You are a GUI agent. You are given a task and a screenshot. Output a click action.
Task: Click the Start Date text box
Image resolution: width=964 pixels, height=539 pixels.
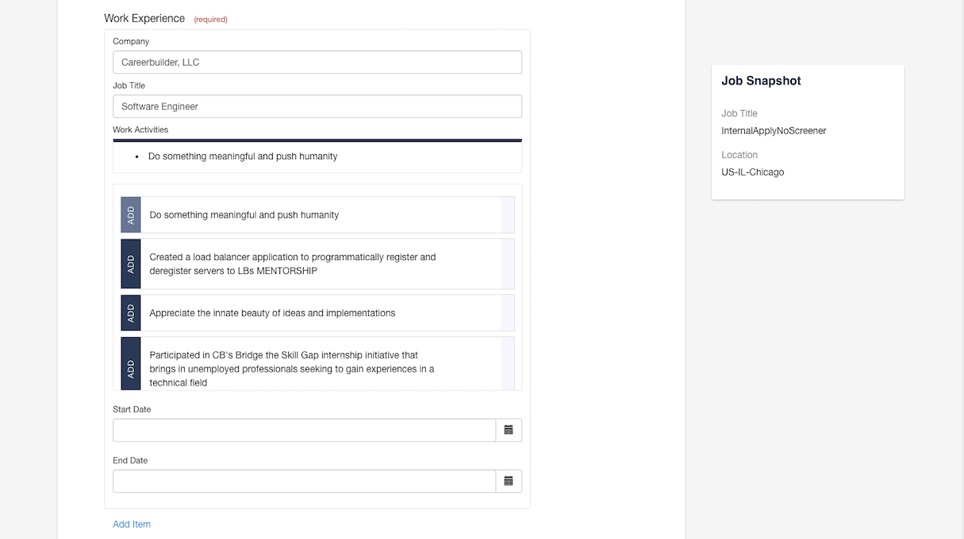[304, 430]
